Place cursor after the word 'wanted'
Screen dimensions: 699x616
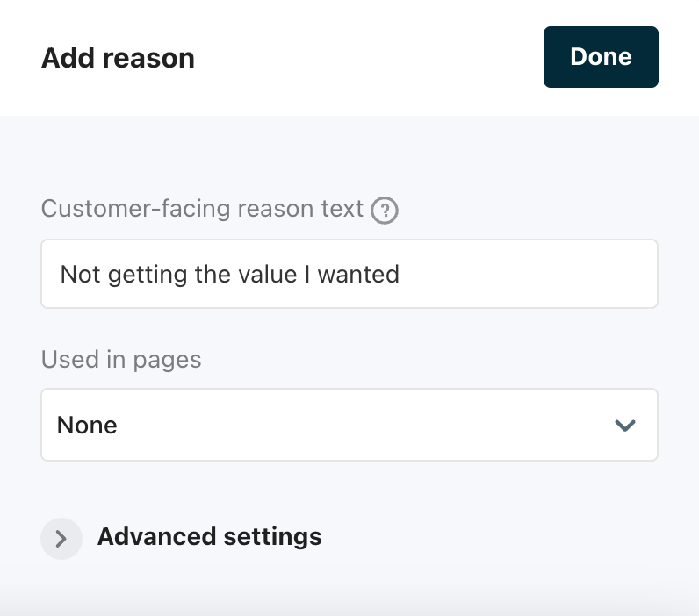pos(401,275)
